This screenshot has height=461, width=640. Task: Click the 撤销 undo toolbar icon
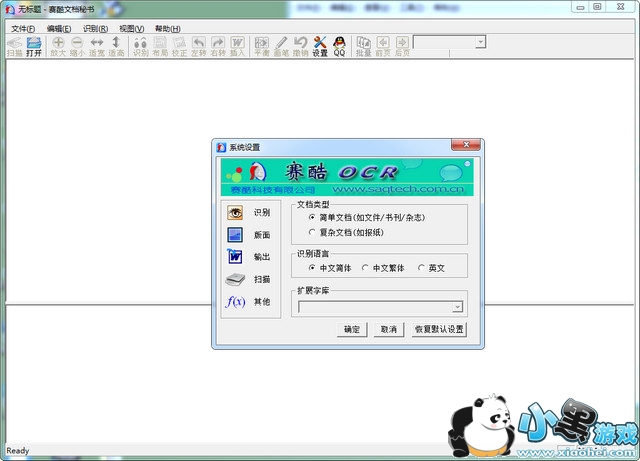300,46
